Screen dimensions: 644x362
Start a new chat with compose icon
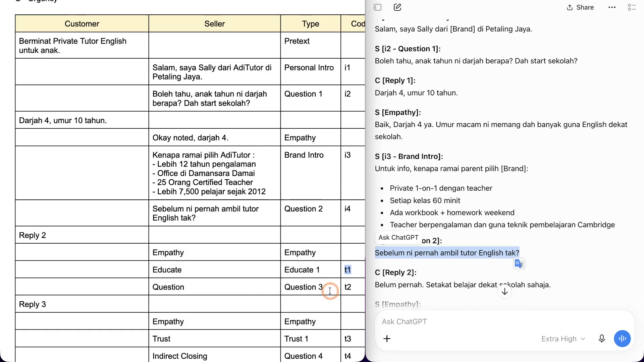[x=397, y=7]
